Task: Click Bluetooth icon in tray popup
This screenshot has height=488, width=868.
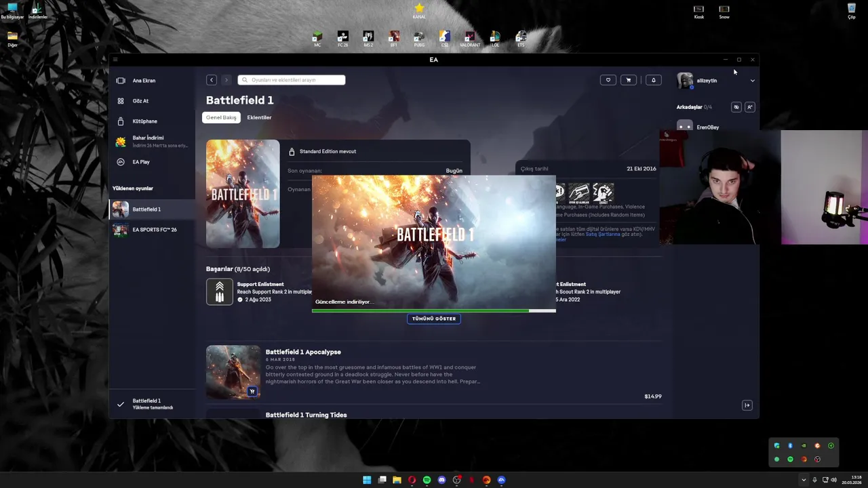Action: tap(790, 446)
